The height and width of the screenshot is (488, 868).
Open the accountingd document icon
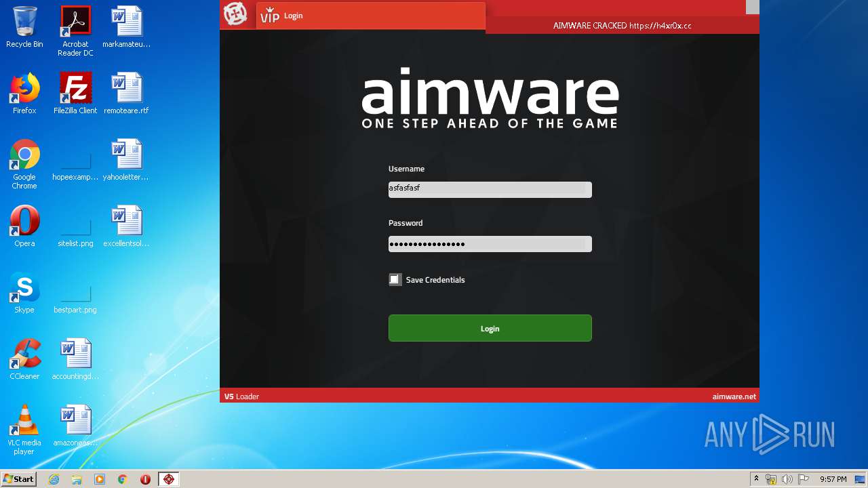click(75, 359)
